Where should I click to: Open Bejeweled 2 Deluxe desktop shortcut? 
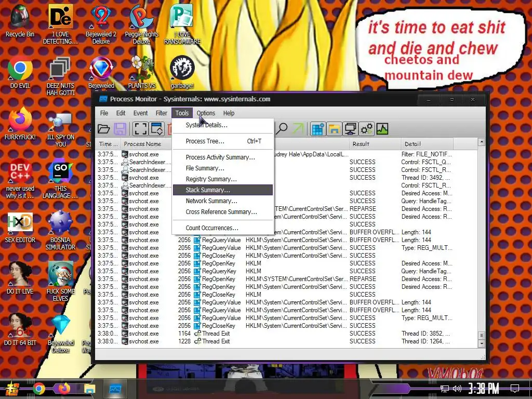pyautogui.click(x=101, y=24)
